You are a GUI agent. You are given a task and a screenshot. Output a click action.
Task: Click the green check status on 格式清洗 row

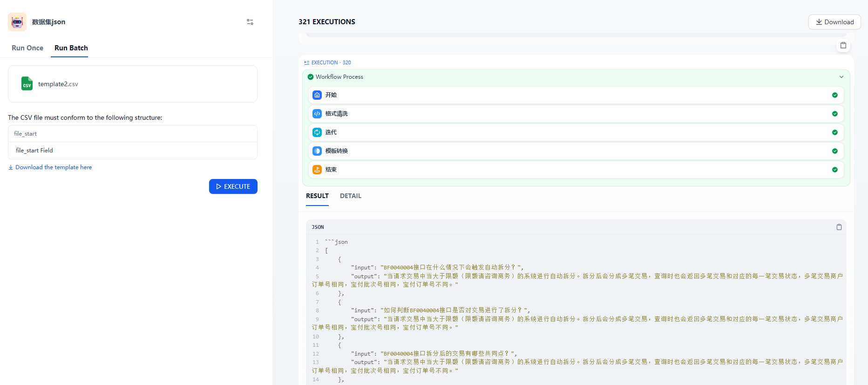tap(835, 114)
